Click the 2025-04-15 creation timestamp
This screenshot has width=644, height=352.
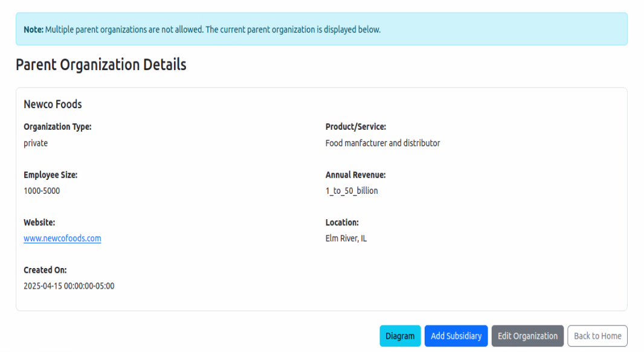[x=69, y=286]
